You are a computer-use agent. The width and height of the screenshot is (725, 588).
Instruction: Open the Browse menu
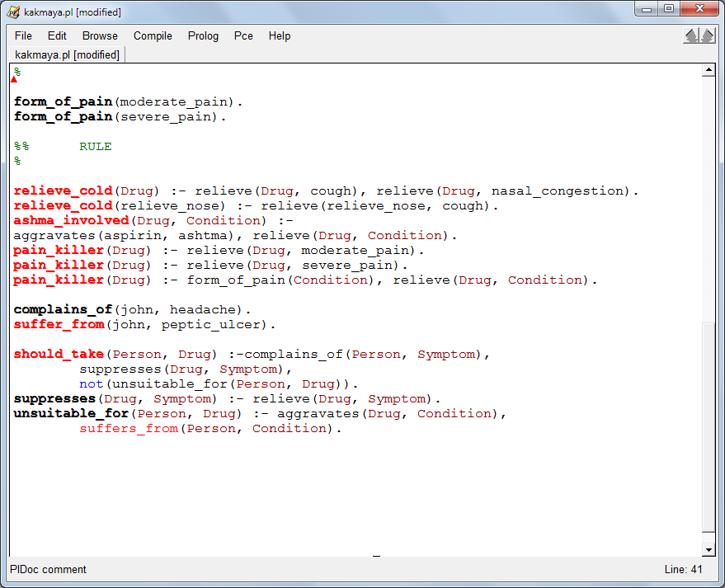click(99, 35)
